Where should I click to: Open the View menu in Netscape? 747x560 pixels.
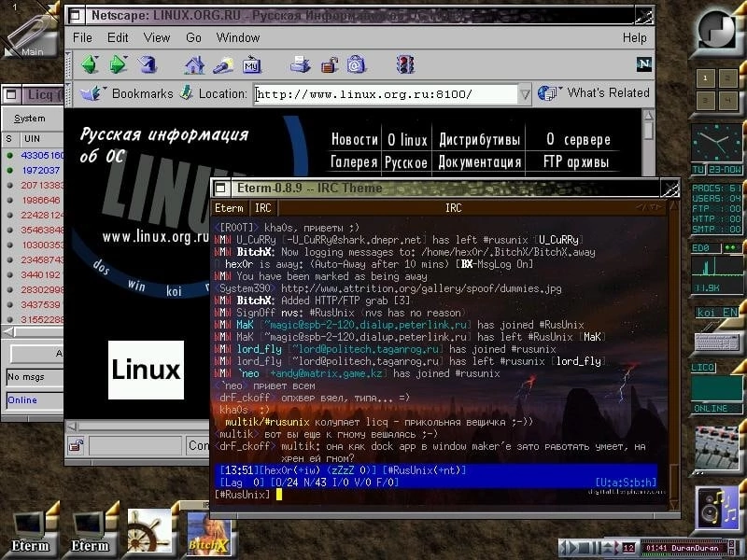[157, 37]
